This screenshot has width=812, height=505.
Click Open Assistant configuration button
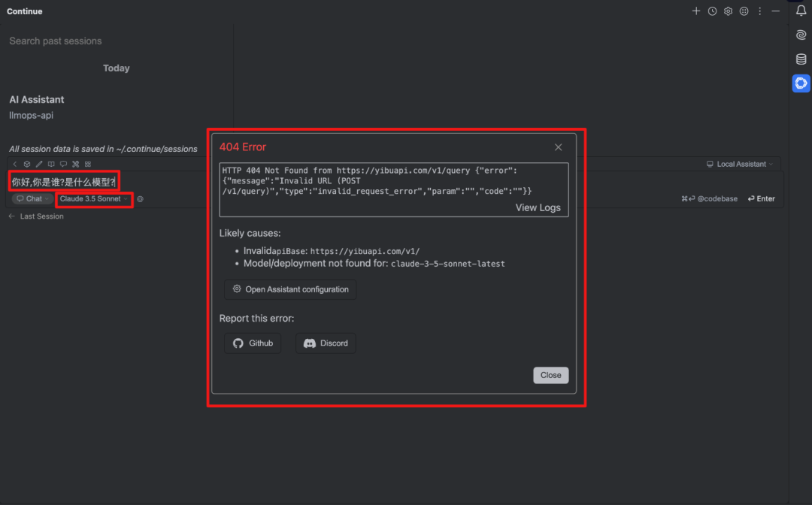290,289
